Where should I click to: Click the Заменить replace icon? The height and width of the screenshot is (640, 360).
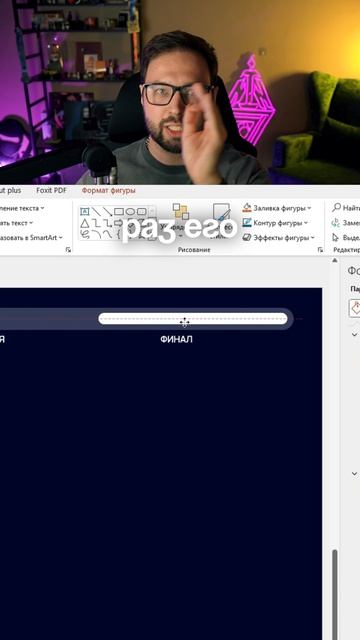click(x=336, y=222)
